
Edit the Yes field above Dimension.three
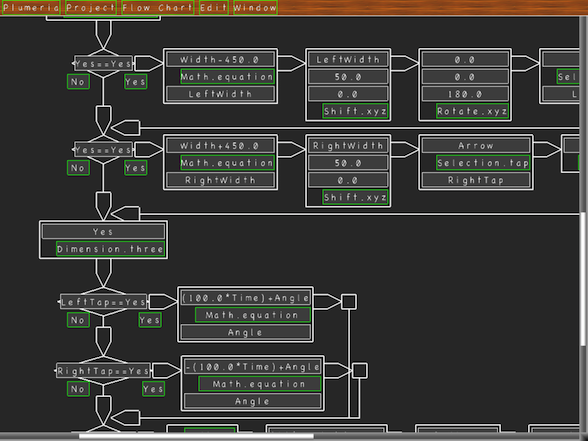[x=103, y=232]
